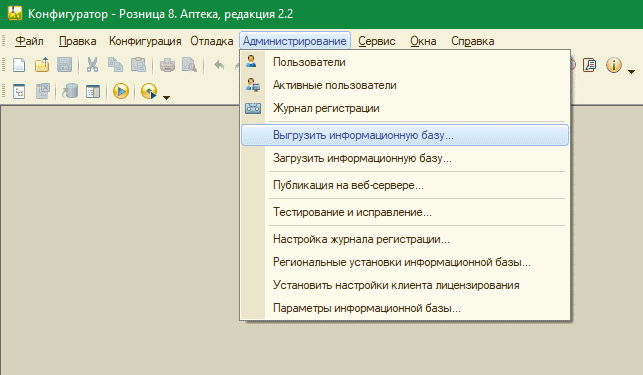
Task: Open the Файл menu
Action: (29, 41)
